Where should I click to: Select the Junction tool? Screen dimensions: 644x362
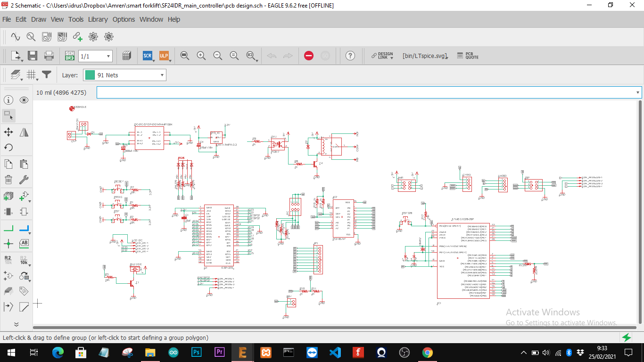coord(8,244)
